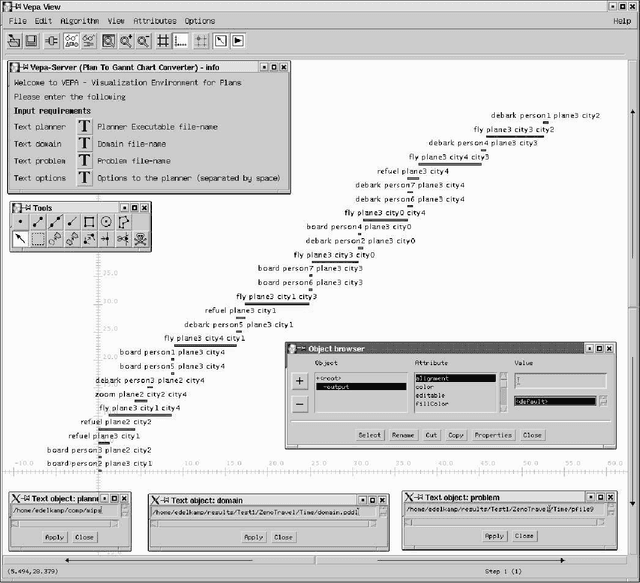Click Properties button in Object browser

[x=493, y=435]
